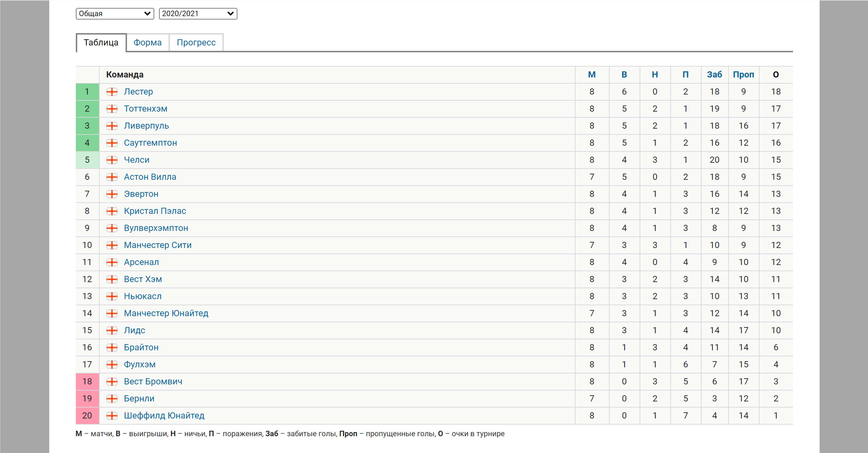The height and width of the screenshot is (453, 868).
Task: Open the Лестер team link
Action: (138, 92)
